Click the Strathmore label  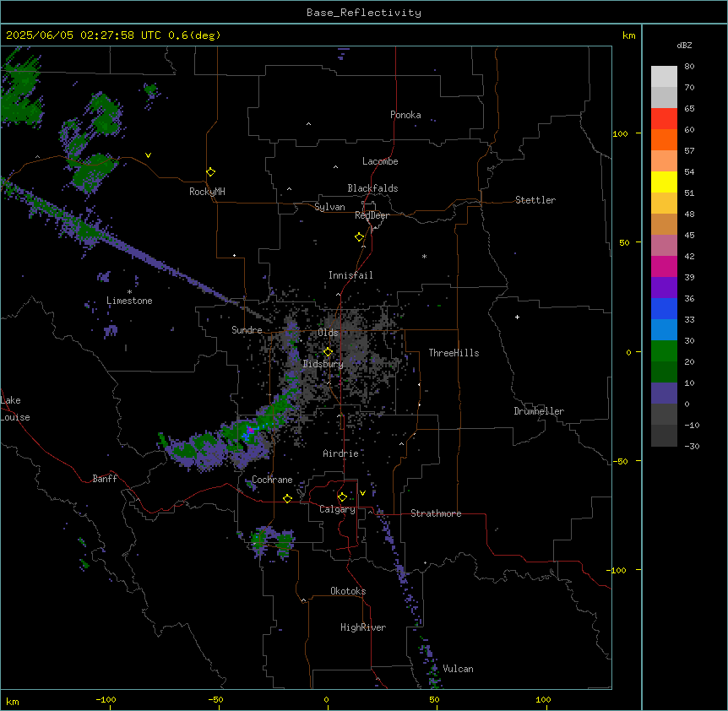[x=436, y=513]
